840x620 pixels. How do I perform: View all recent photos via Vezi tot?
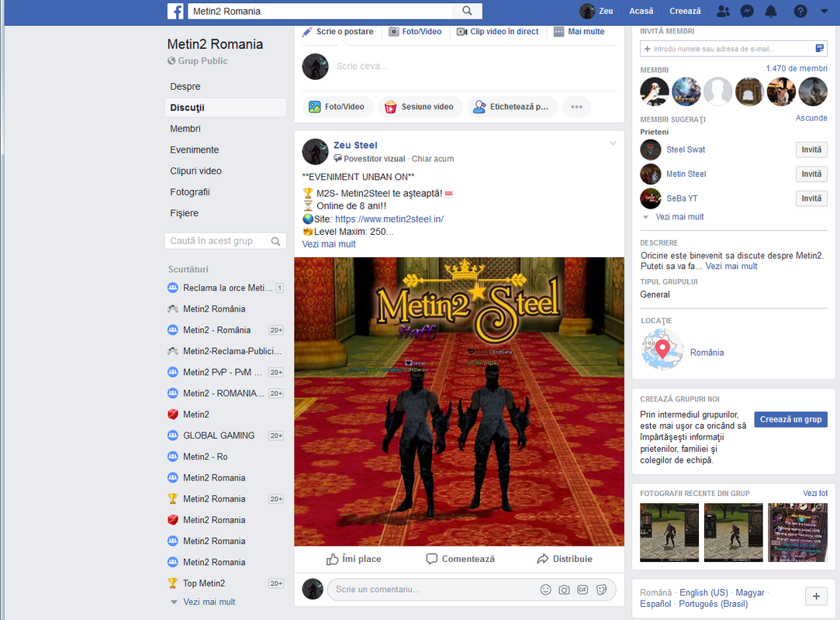tap(815, 493)
